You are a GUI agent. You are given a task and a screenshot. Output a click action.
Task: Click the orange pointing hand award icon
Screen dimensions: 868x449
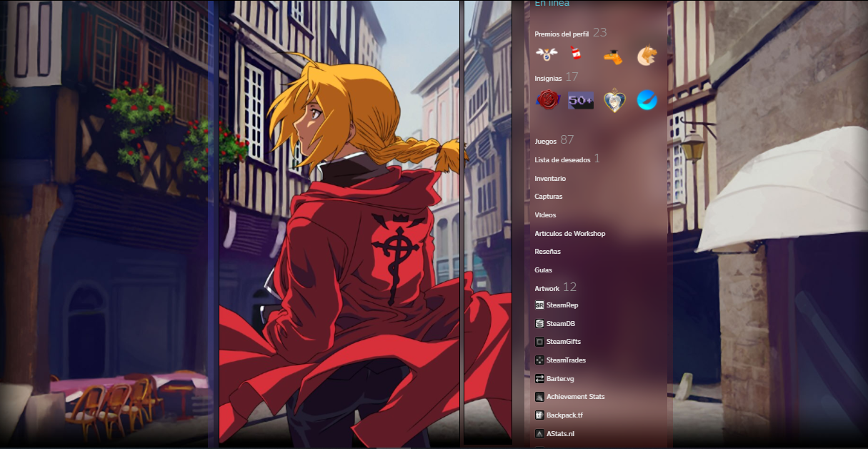[x=612, y=56]
